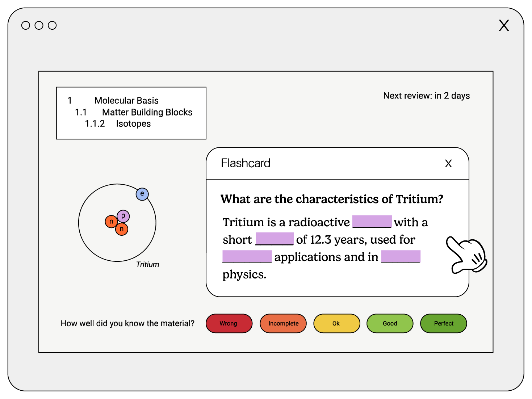Image resolution: width=532 pixels, height=399 pixels.
Task: Open the Matter Building Blocks section
Action: (147, 112)
